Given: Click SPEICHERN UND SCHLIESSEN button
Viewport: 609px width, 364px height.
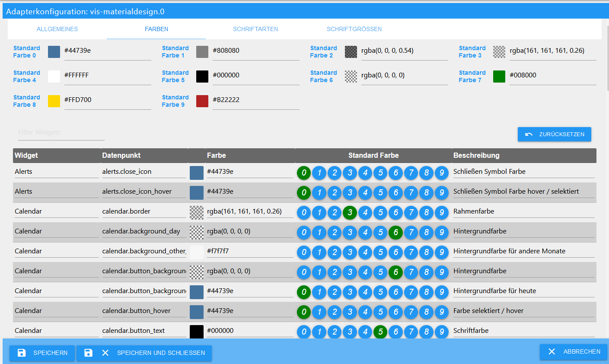Looking at the screenshot, I should coord(144,353).
